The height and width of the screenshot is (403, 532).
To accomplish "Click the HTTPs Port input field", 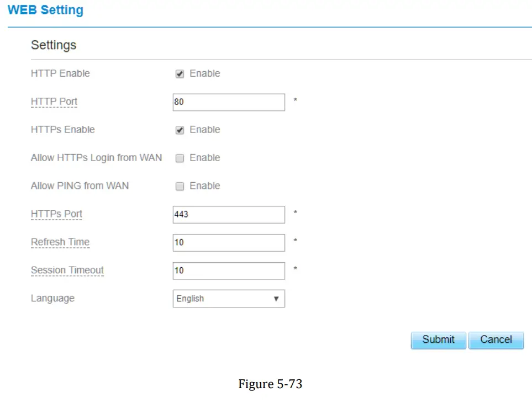I will (228, 214).
